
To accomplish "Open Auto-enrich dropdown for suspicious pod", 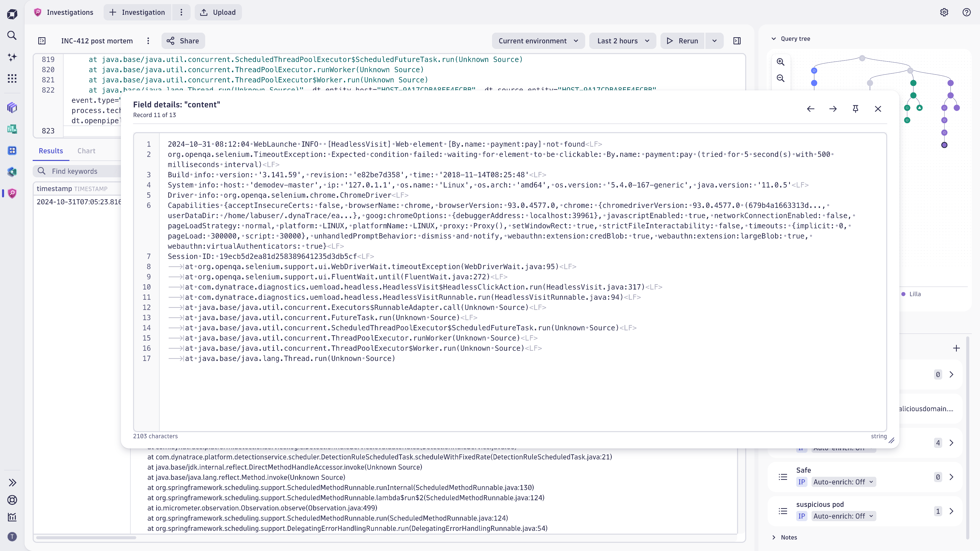I will pyautogui.click(x=843, y=516).
